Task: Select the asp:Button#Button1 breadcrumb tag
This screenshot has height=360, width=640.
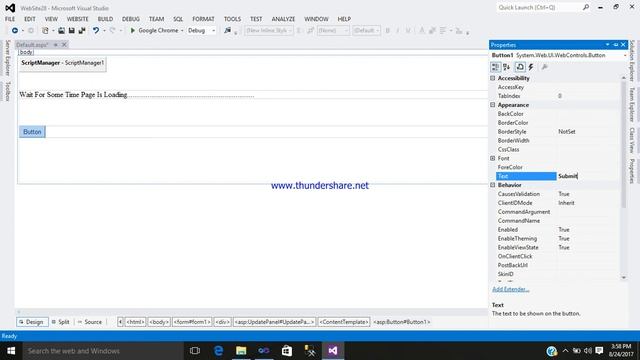Action: [x=402, y=322]
